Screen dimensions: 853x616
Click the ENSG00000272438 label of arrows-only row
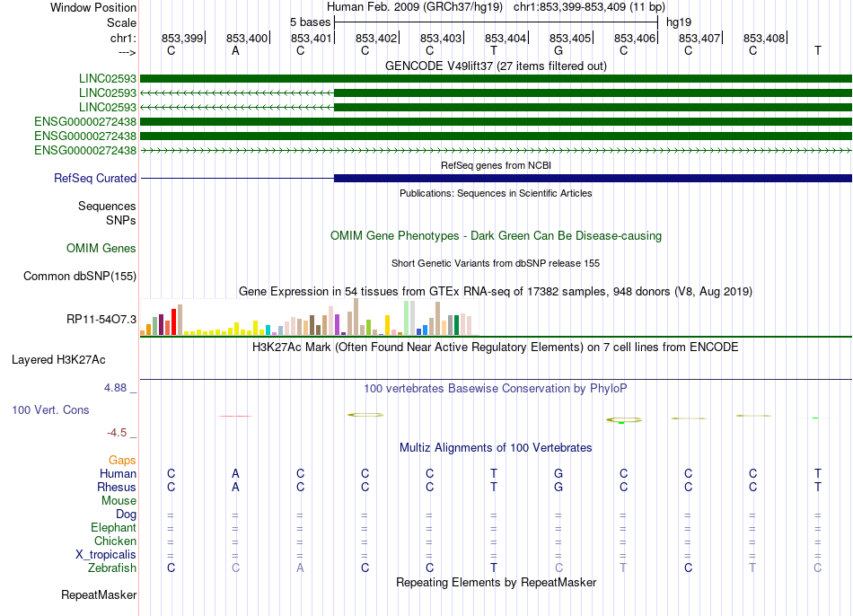pyautogui.click(x=85, y=150)
